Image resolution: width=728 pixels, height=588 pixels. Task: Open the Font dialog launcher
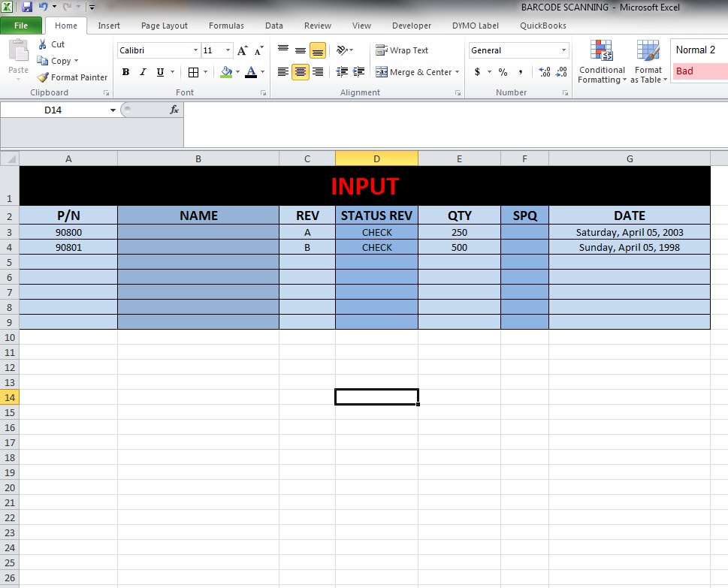(263, 93)
